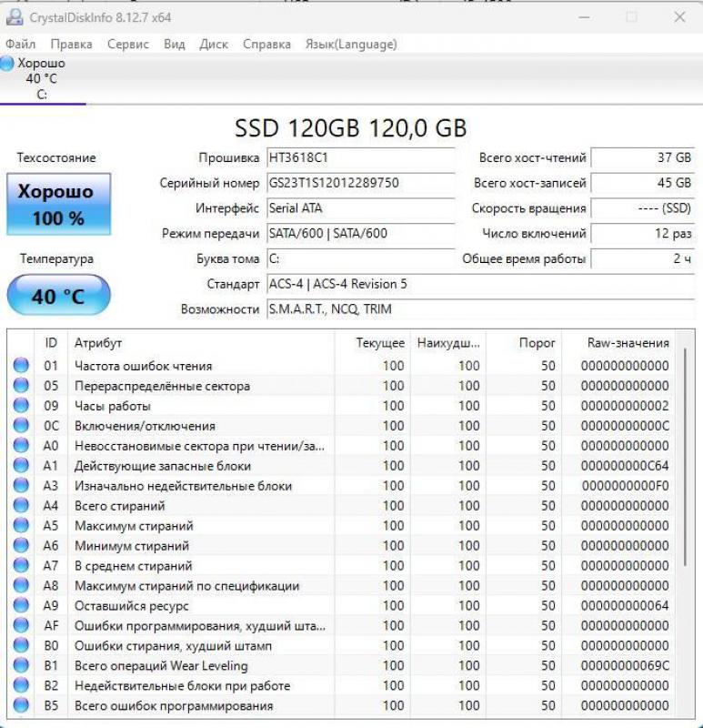Click the Серийный номер text field
Screen dimensions: 703x728
[360, 183]
